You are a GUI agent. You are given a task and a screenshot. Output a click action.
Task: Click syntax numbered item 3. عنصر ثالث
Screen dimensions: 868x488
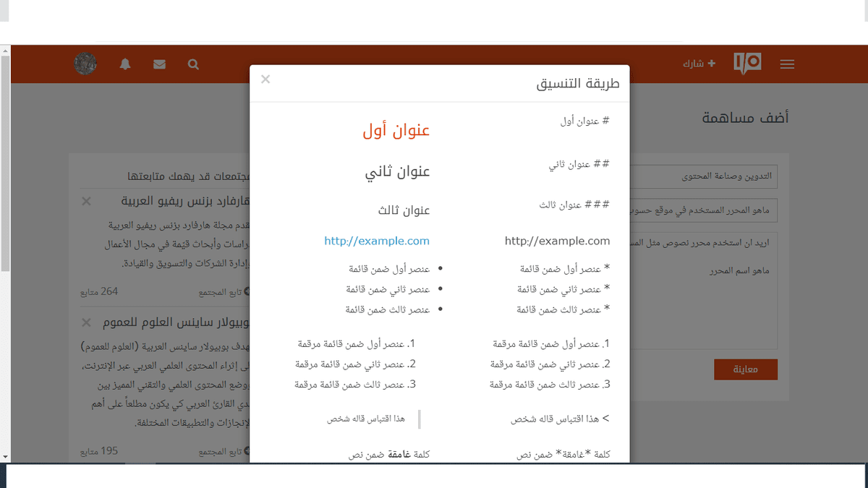550,385
